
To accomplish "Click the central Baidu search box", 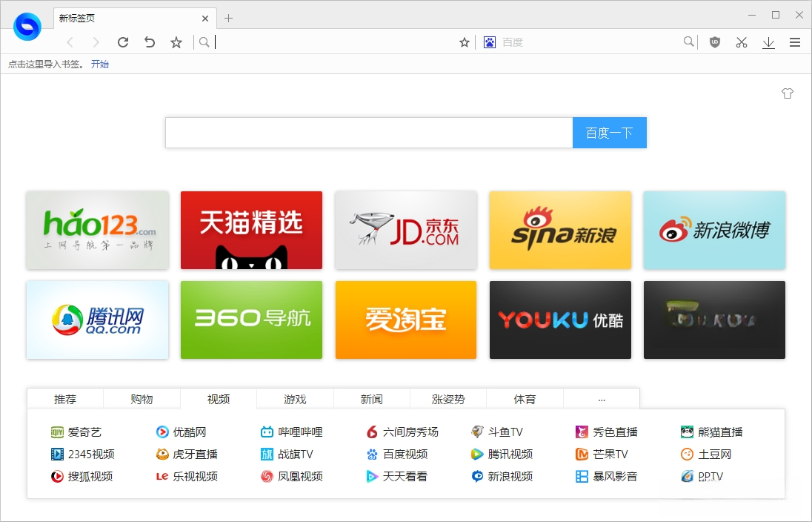I will pos(369,133).
